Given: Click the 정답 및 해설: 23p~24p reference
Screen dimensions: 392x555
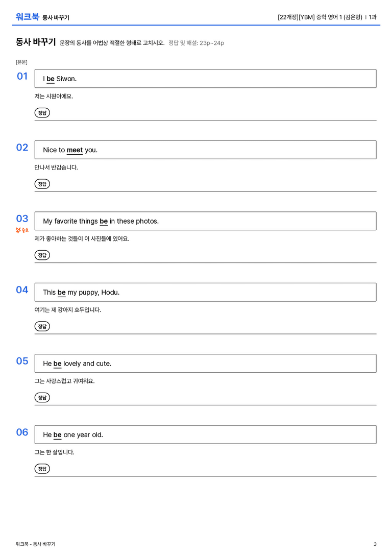Looking at the screenshot, I should tap(196, 43).
